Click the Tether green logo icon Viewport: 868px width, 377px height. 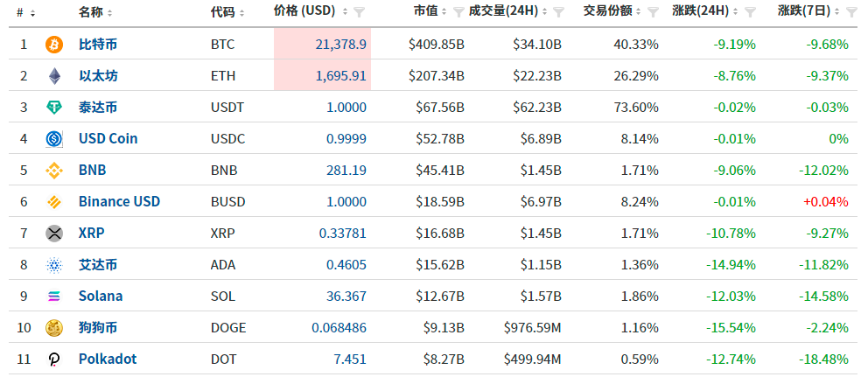tap(54, 108)
